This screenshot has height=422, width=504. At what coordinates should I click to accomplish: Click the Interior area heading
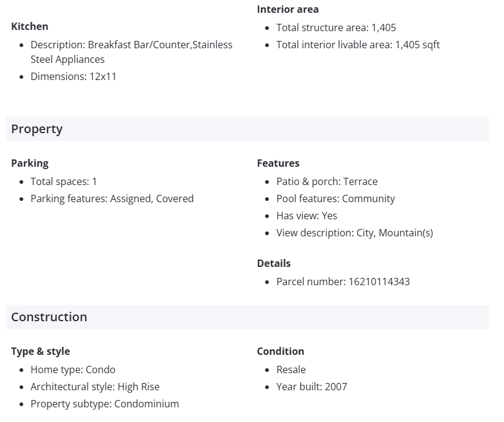[x=288, y=9]
